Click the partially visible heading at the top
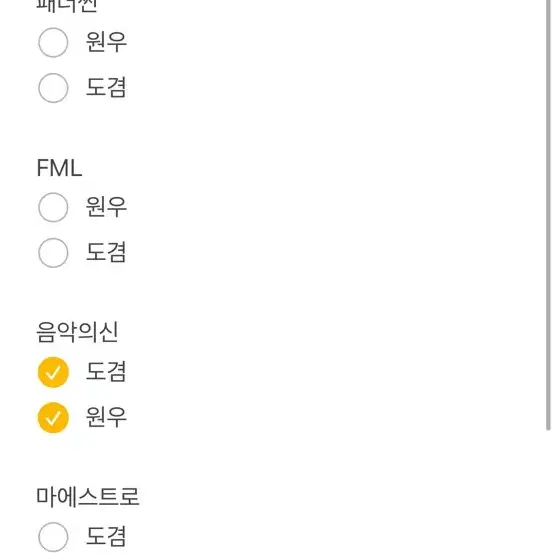The height and width of the screenshot is (555, 555). click(67, 6)
